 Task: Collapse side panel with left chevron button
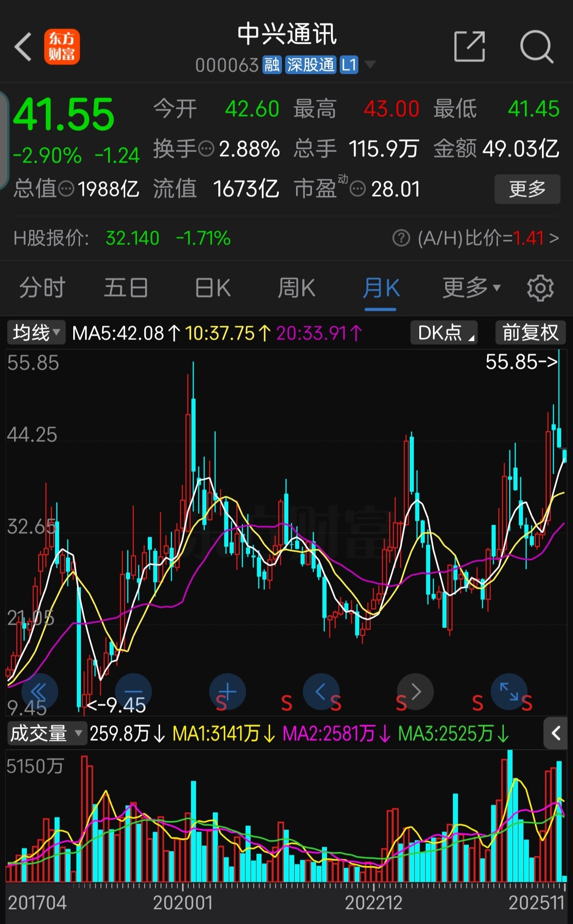tap(556, 733)
